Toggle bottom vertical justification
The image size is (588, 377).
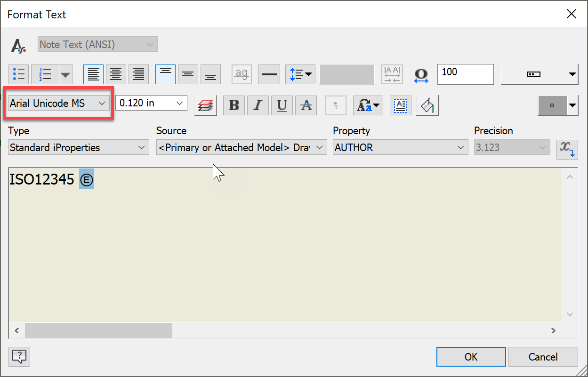tap(210, 74)
